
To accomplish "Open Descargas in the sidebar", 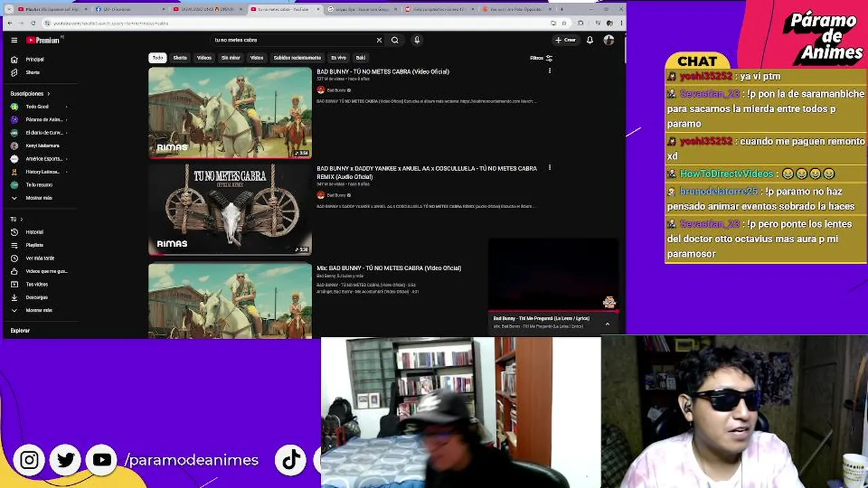I will [x=37, y=298].
